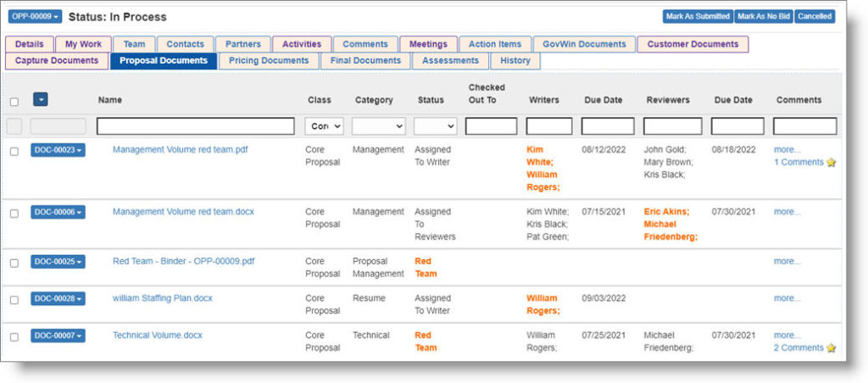Open the Class filter dropdown

pos(324,126)
